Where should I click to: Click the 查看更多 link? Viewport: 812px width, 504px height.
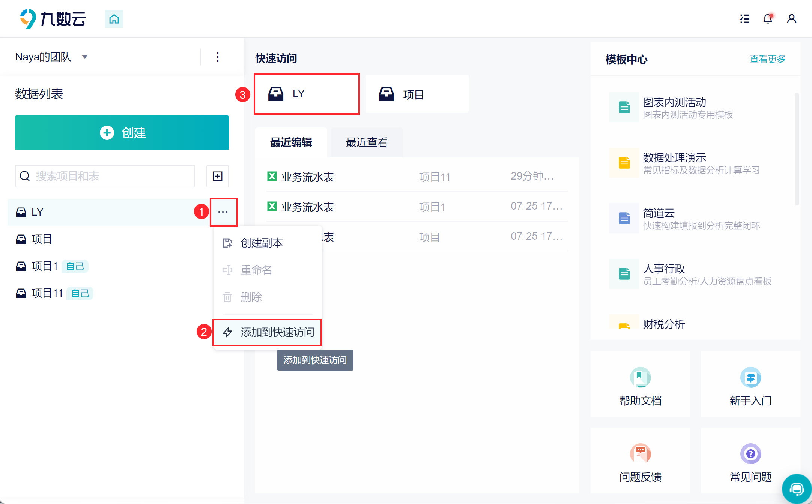tap(767, 59)
